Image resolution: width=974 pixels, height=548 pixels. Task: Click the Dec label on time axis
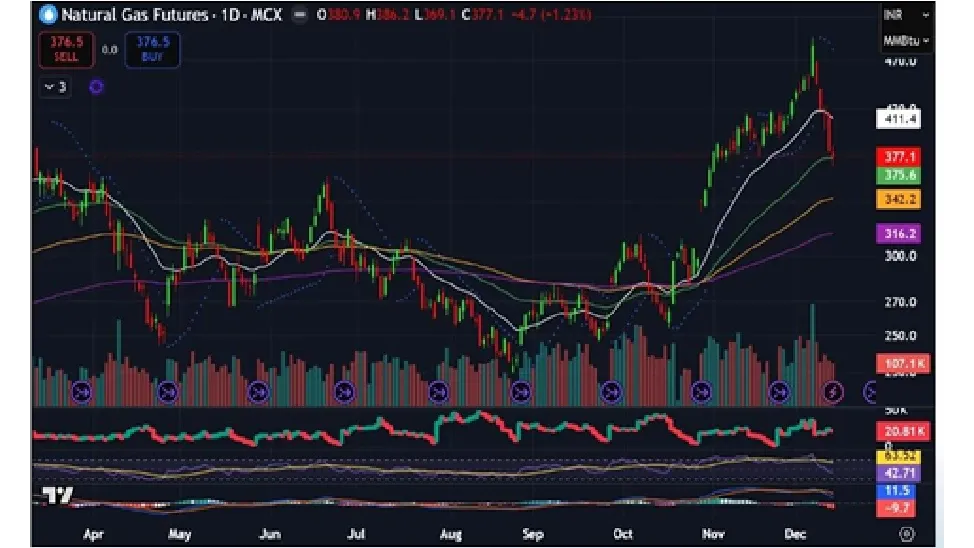coord(795,534)
